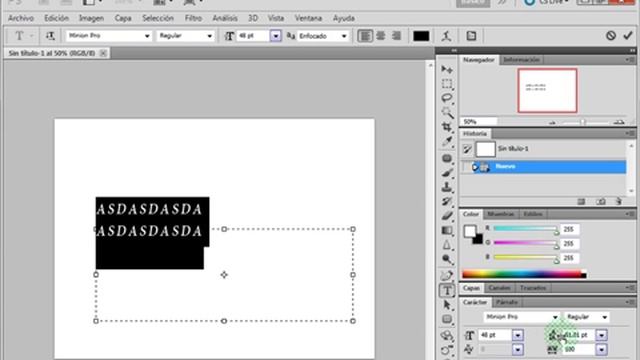Select the Blur tool

[447, 245]
